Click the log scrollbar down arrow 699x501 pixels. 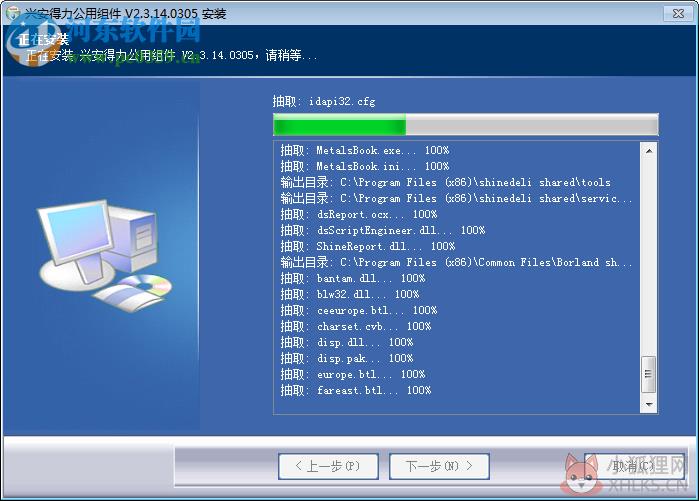pyautogui.click(x=649, y=404)
